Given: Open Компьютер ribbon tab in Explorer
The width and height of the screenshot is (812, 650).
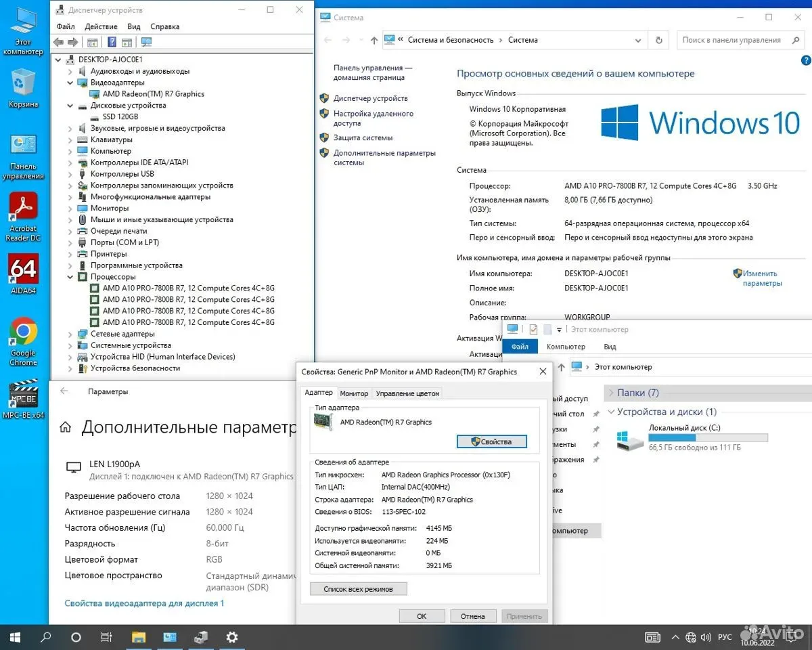Looking at the screenshot, I should (x=566, y=347).
